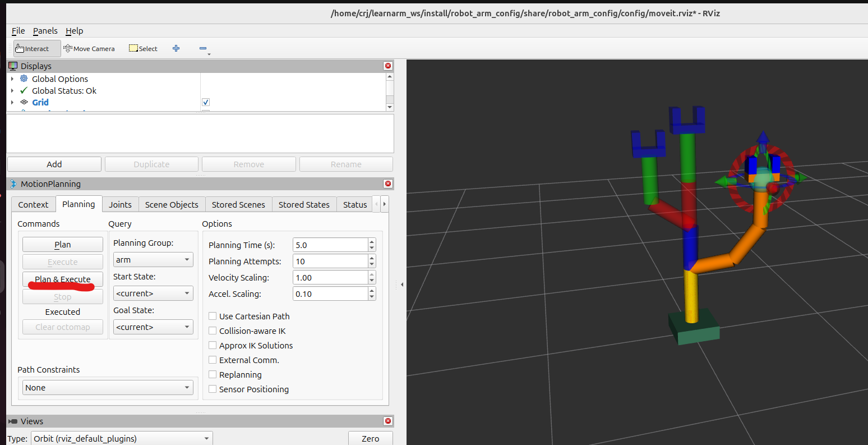868x445 pixels.
Task: Click the interactive marker sphere on the end effector
Action: coord(762,181)
